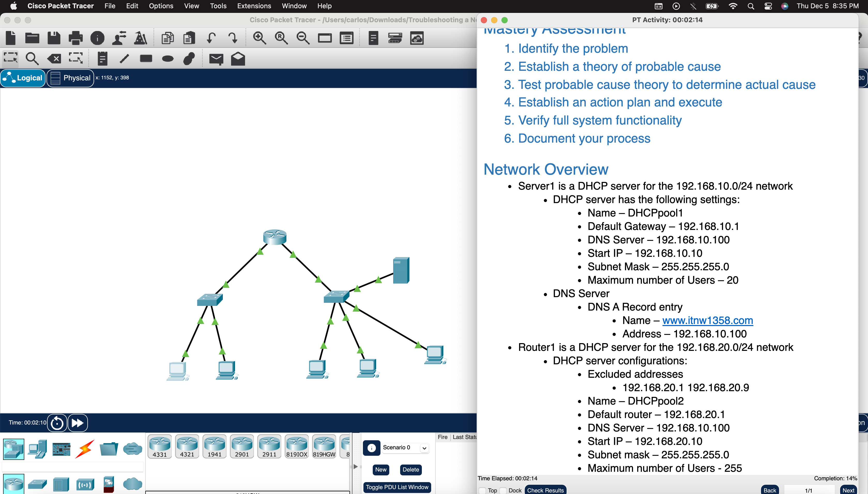This screenshot has width=868, height=494.
Task: Select the Inspect magnifier tool
Action: (x=32, y=59)
